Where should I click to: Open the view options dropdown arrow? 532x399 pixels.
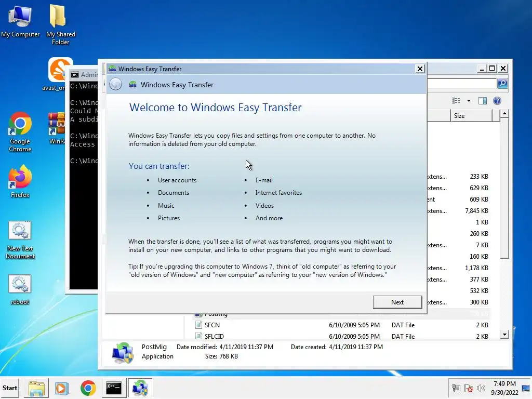(x=469, y=101)
